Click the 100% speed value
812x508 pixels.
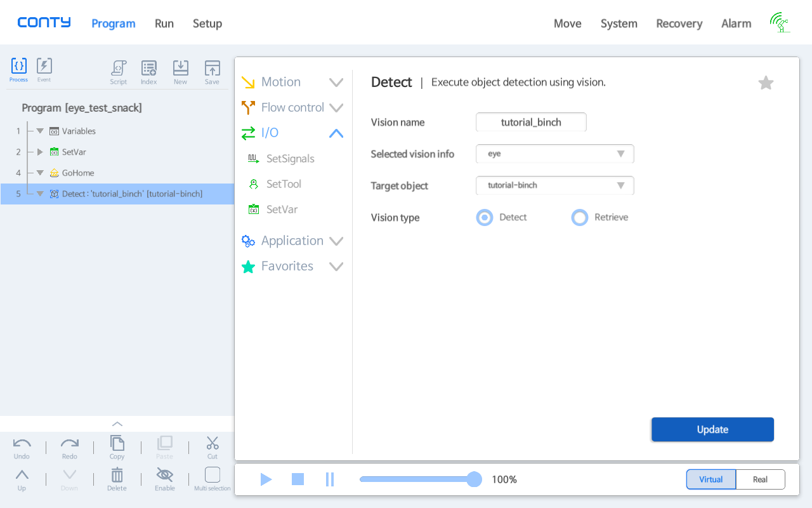pos(504,479)
